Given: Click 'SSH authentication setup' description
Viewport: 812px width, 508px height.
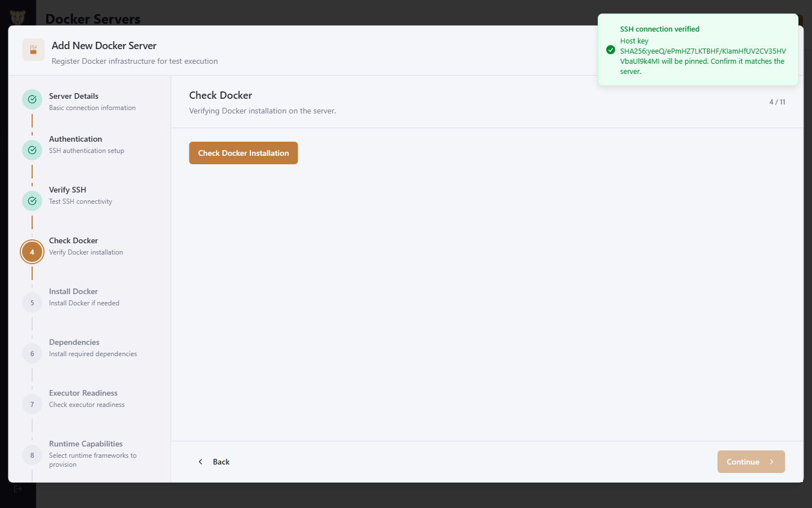Looking at the screenshot, I should pos(87,151).
